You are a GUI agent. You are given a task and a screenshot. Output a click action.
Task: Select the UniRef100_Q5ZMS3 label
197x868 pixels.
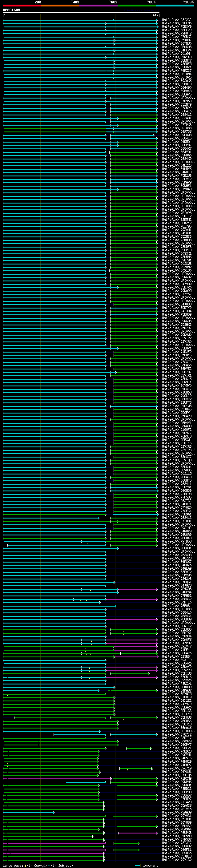tap(177, 236)
